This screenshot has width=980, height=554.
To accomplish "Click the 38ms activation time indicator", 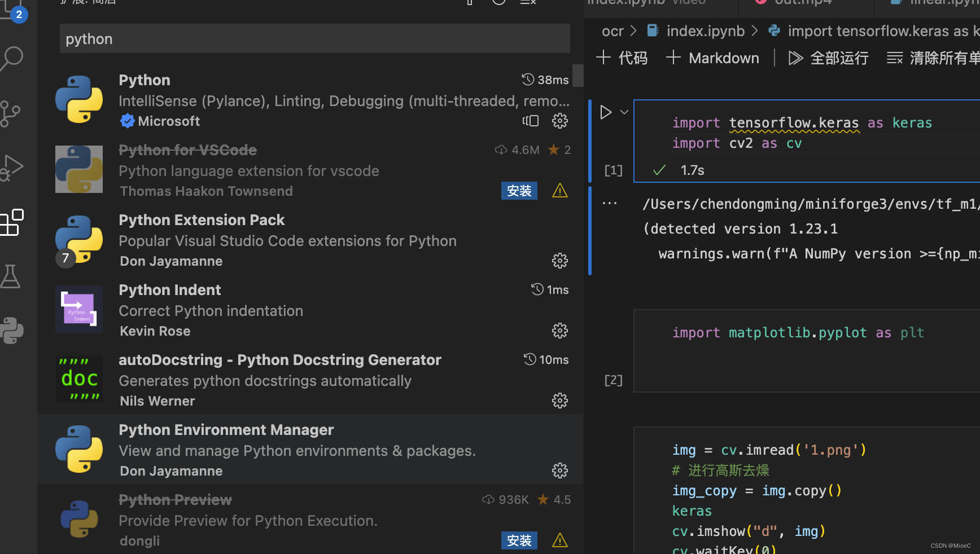I will click(545, 80).
